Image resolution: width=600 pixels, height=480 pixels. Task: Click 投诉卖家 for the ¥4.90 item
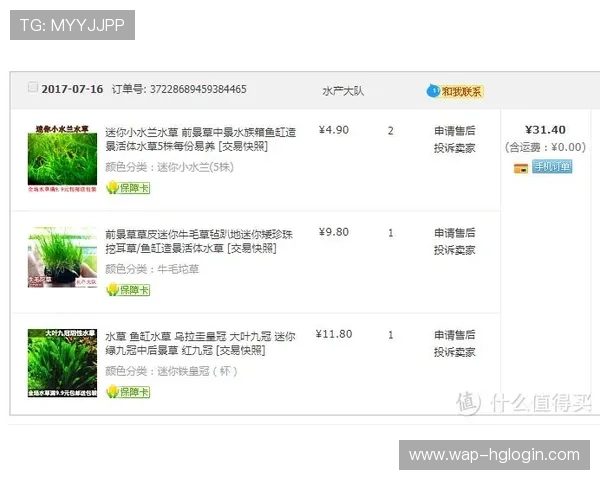click(455, 148)
